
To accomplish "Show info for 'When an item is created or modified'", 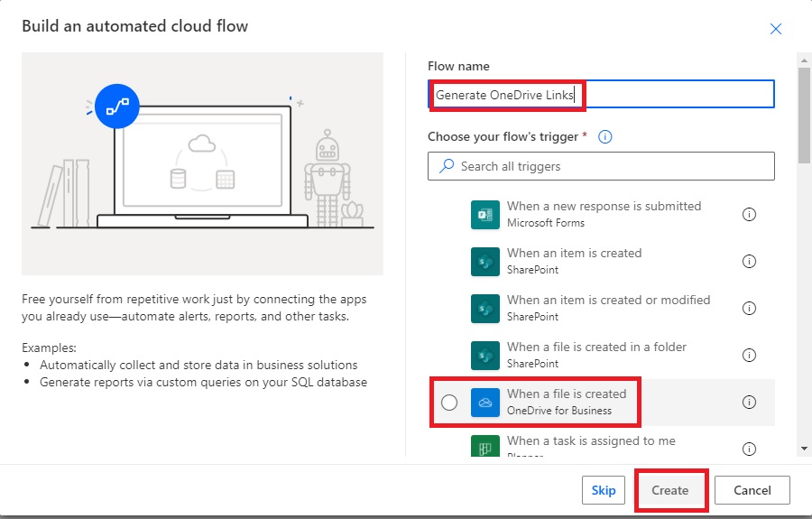I will click(x=749, y=308).
